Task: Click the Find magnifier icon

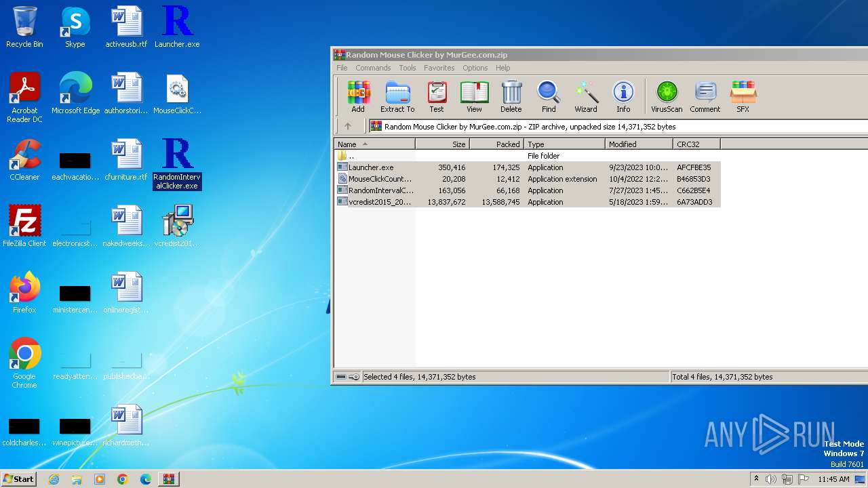Action: pyautogui.click(x=549, y=97)
